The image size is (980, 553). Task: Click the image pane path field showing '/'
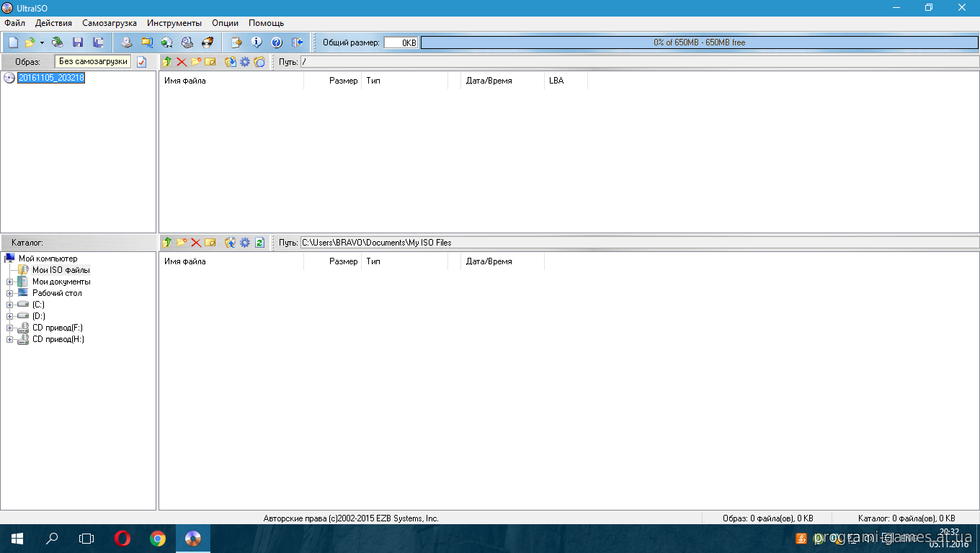[640, 62]
